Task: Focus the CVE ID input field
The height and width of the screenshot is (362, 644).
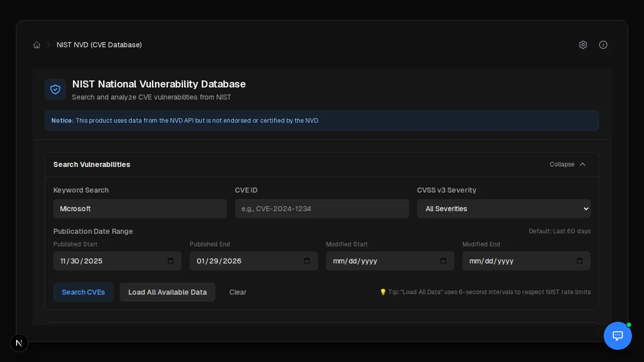Action: pos(322,209)
